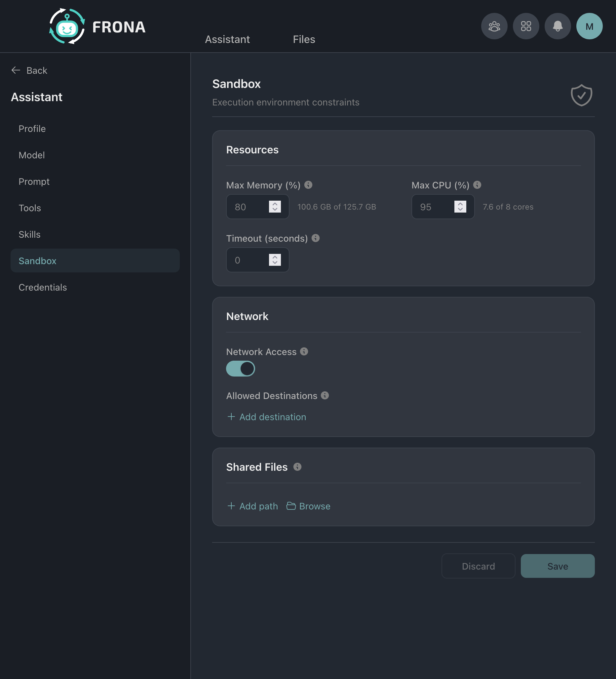The height and width of the screenshot is (679, 616).
Task: Increase Timeout using its stepper arrows
Action: coord(274,257)
